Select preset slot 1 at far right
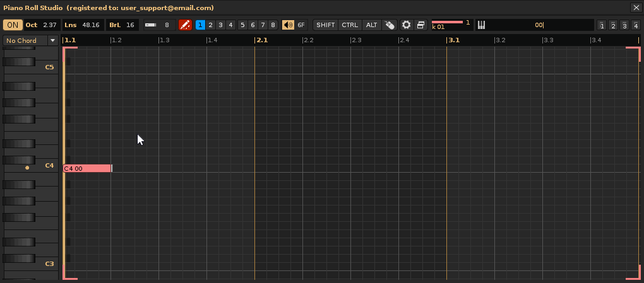Image resolution: width=644 pixels, height=283 pixels. tap(602, 26)
